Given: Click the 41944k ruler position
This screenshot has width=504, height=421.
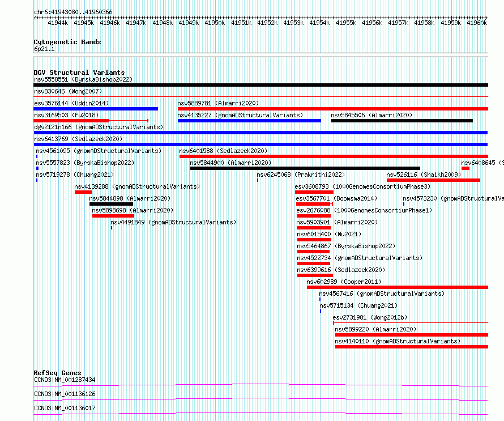Looking at the screenshot, I should click(x=58, y=23).
